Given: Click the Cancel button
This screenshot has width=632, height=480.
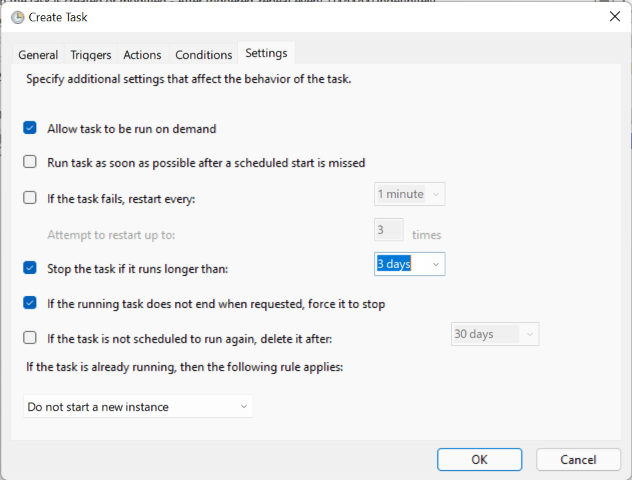Looking at the screenshot, I should click(578, 459).
